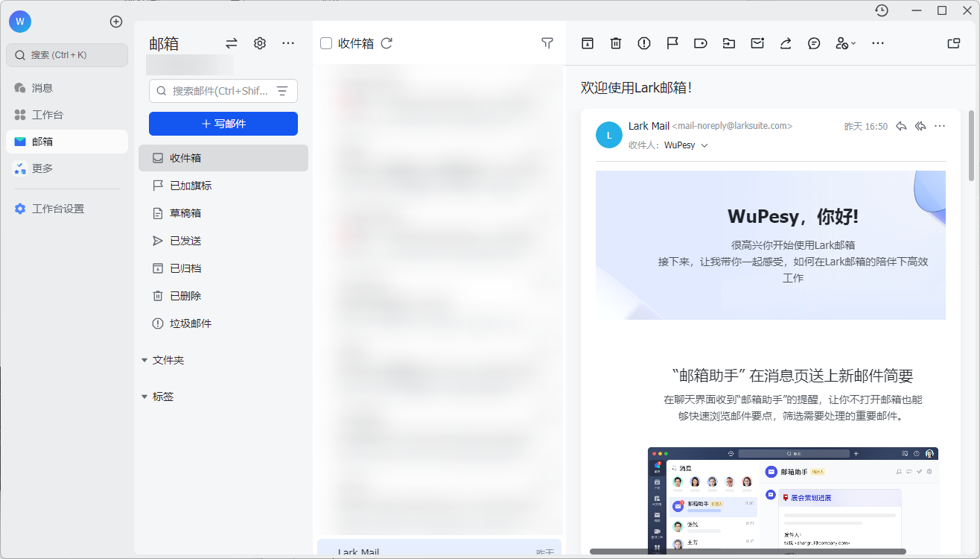Mark the email as spam

(x=644, y=43)
